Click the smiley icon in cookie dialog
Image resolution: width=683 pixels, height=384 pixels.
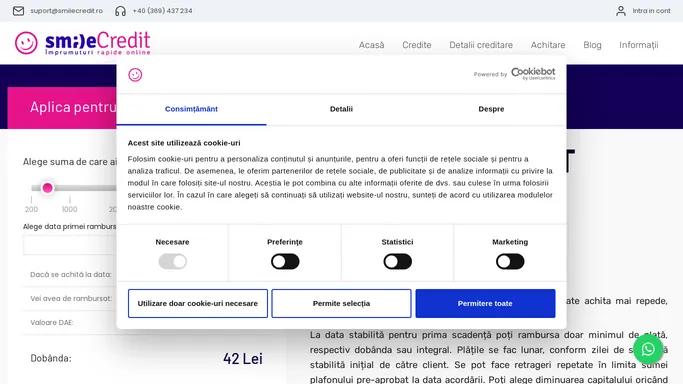click(135, 75)
